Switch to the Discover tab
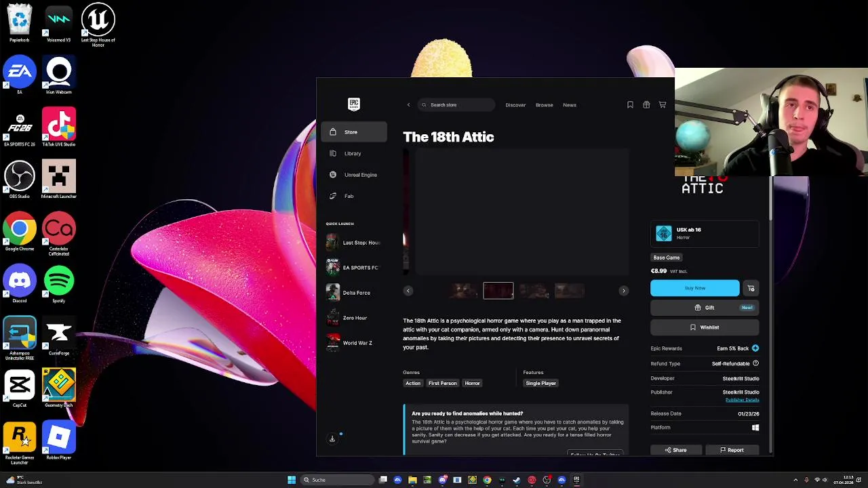The image size is (868, 488). tap(515, 105)
